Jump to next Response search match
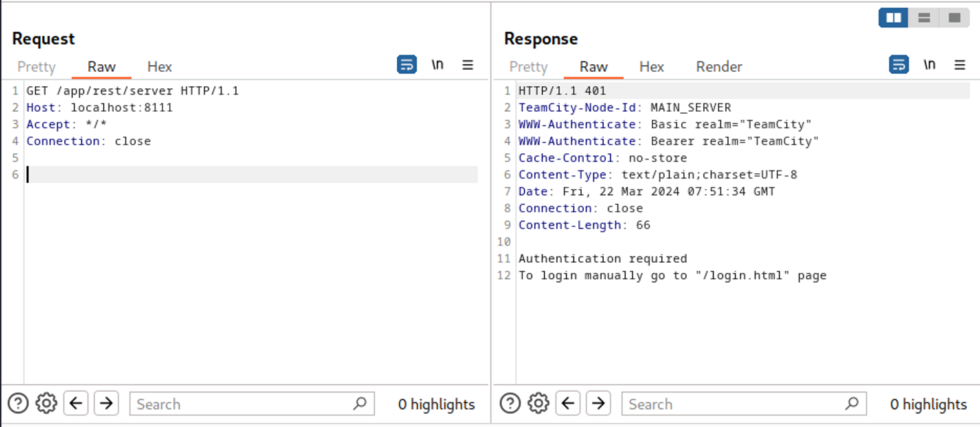The height and width of the screenshot is (427, 980). [598, 404]
